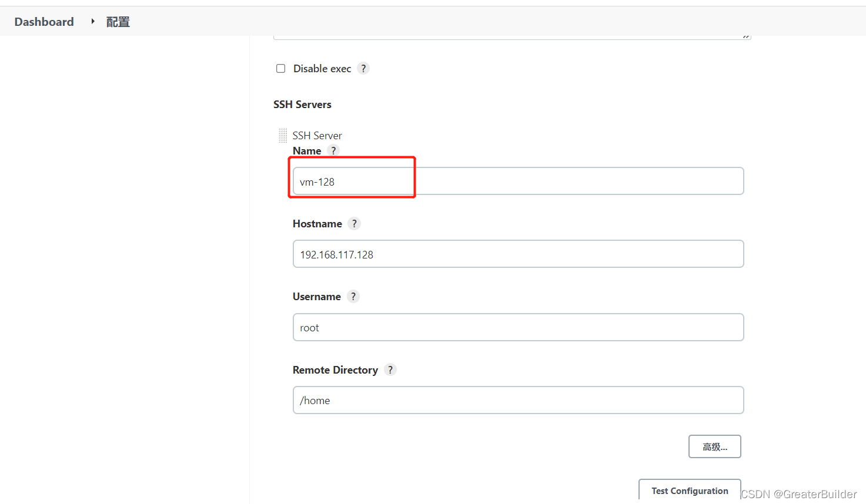866x504 pixels.
Task: Click the 'Disable exec' label text
Action: click(322, 69)
